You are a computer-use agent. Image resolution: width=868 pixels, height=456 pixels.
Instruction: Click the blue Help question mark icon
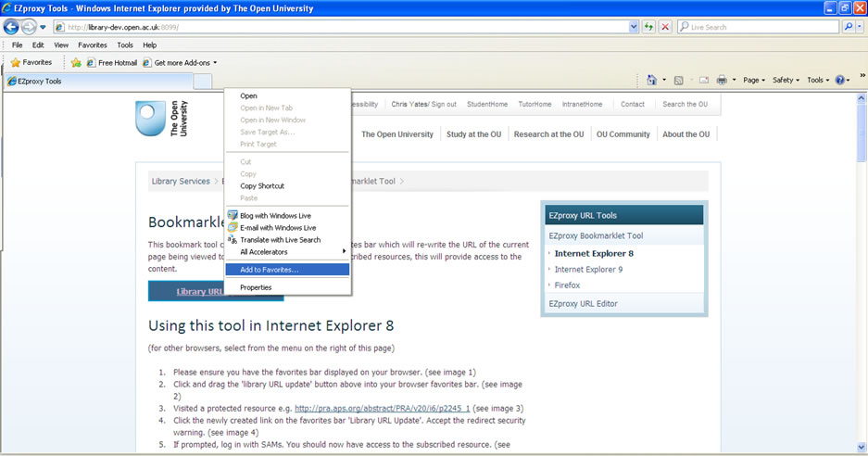[x=840, y=81]
